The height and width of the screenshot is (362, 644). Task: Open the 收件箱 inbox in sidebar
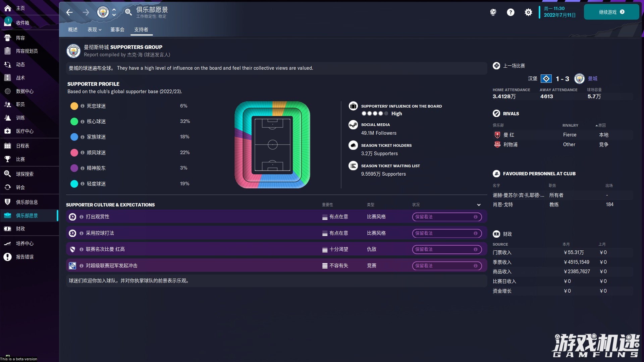pyautogui.click(x=22, y=23)
